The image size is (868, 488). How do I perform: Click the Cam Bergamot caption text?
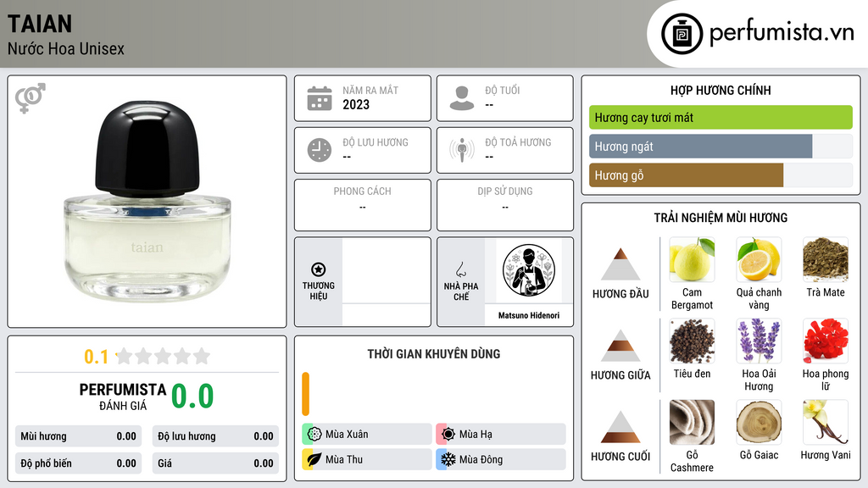click(692, 299)
